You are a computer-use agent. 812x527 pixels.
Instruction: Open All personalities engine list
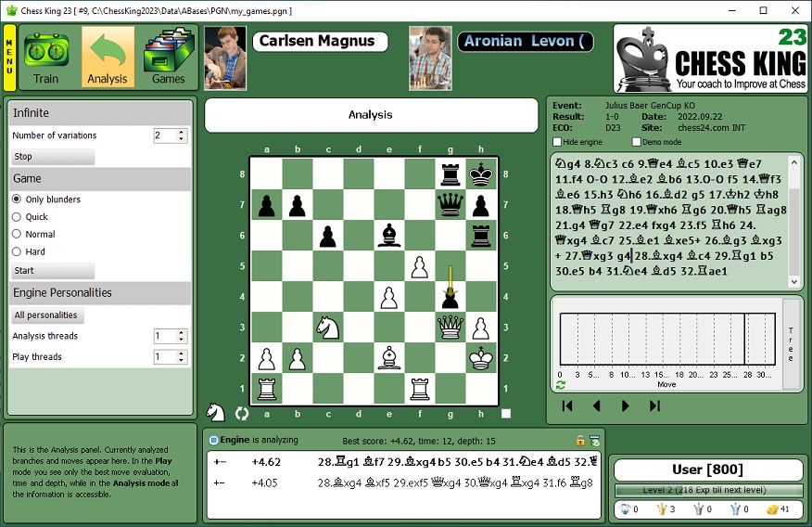coord(47,315)
